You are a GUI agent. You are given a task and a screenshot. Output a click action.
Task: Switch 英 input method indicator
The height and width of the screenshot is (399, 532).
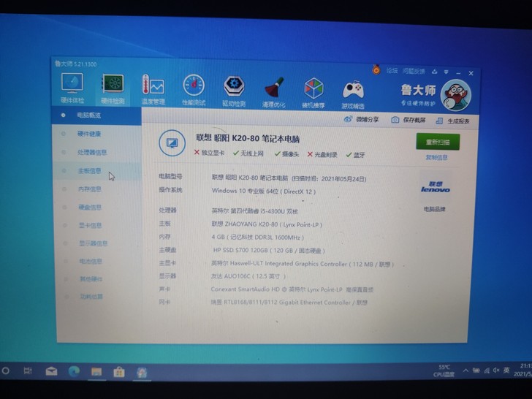click(506, 370)
